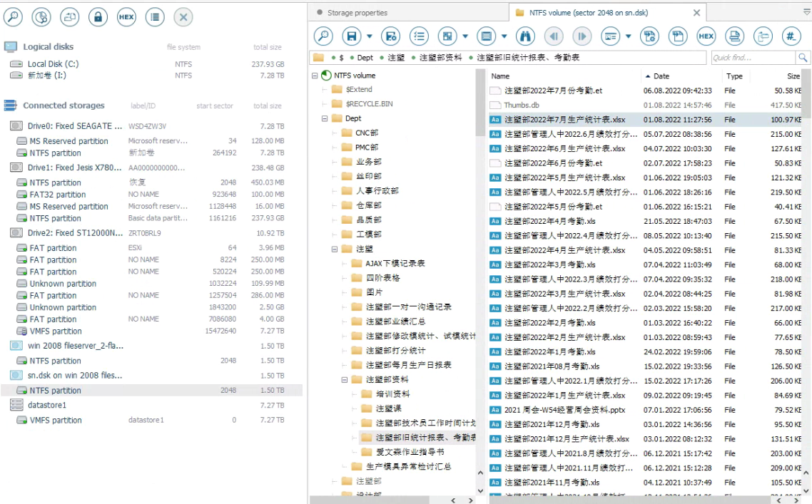Click the list view layout icon

(486, 36)
